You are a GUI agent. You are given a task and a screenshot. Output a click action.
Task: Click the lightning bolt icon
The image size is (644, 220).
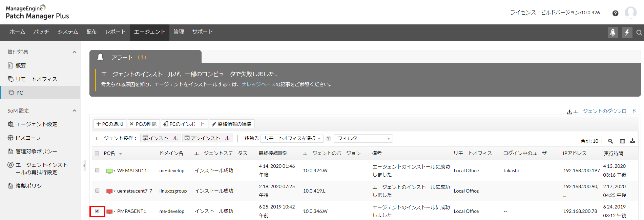click(x=627, y=33)
